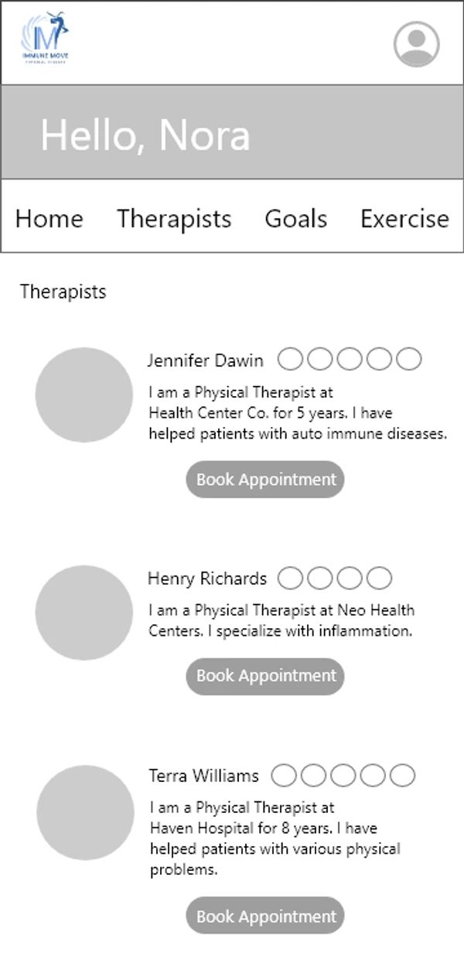The width and height of the screenshot is (464, 980).
Task: Select first rating circle for Jennifer Dawin
Action: click(x=290, y=360)
